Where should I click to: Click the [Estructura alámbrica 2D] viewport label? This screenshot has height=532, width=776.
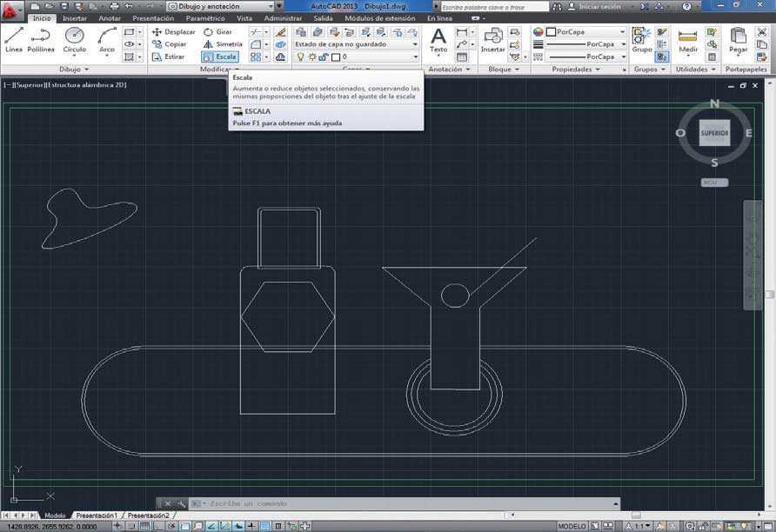click(x=86, y=85)
